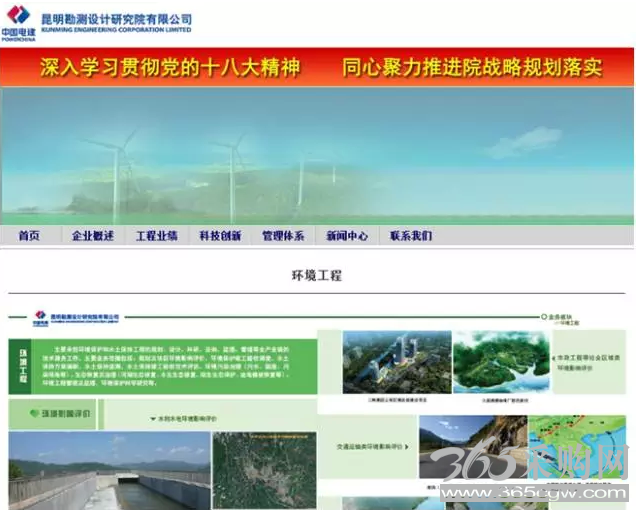Open the 科技创新 menu item
636x510 pixels.
[x=220, y=236]
